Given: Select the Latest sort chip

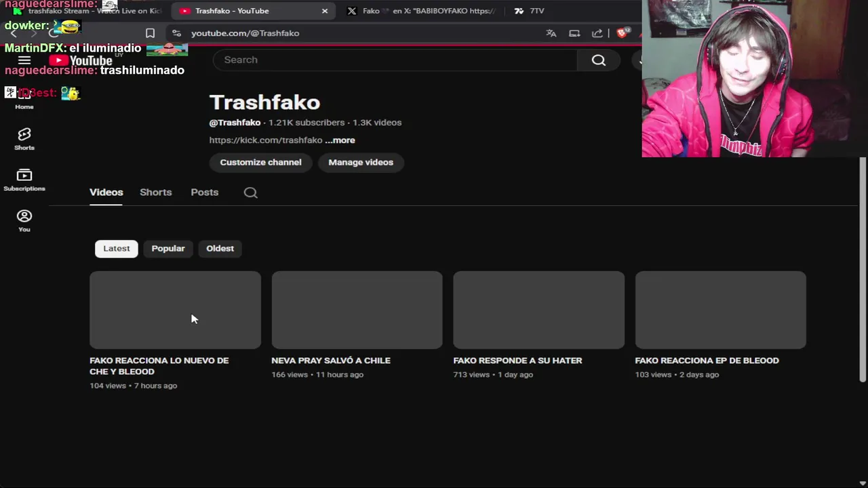Looking at the screenshot, I should pyautogui.click(x=117, y=249).
